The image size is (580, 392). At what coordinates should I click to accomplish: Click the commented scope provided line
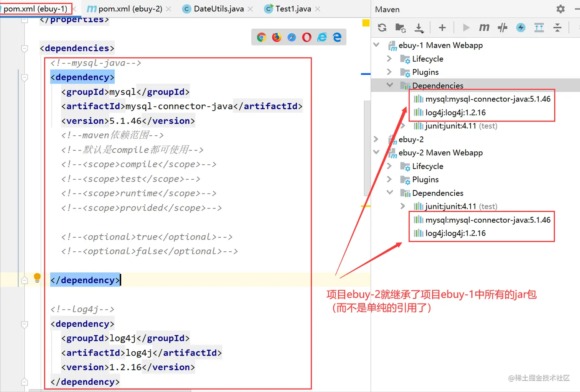click(x=142, y=208)
